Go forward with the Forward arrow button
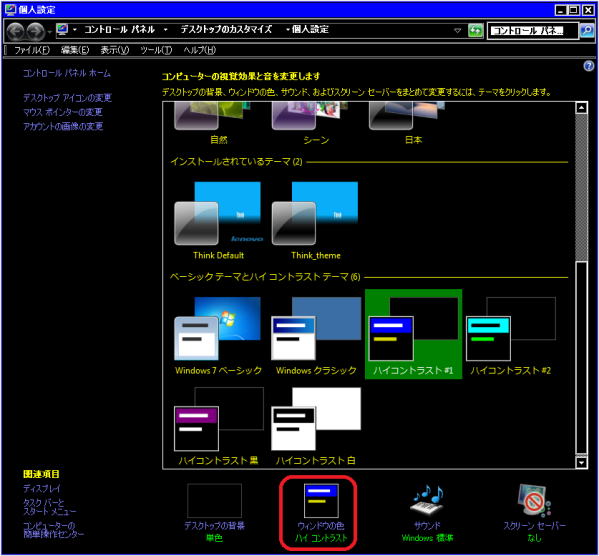 tap(36, 31)
